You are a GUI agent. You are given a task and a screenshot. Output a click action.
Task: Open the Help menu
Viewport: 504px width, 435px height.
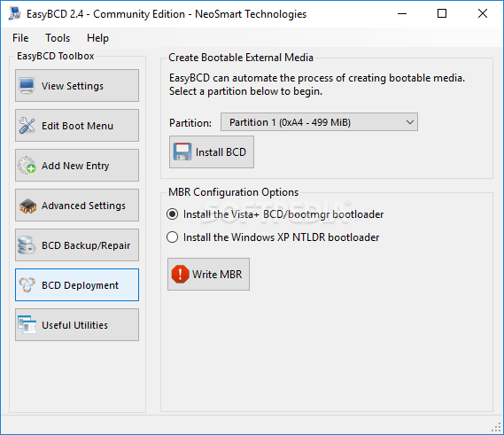click(x=97, y=38)
